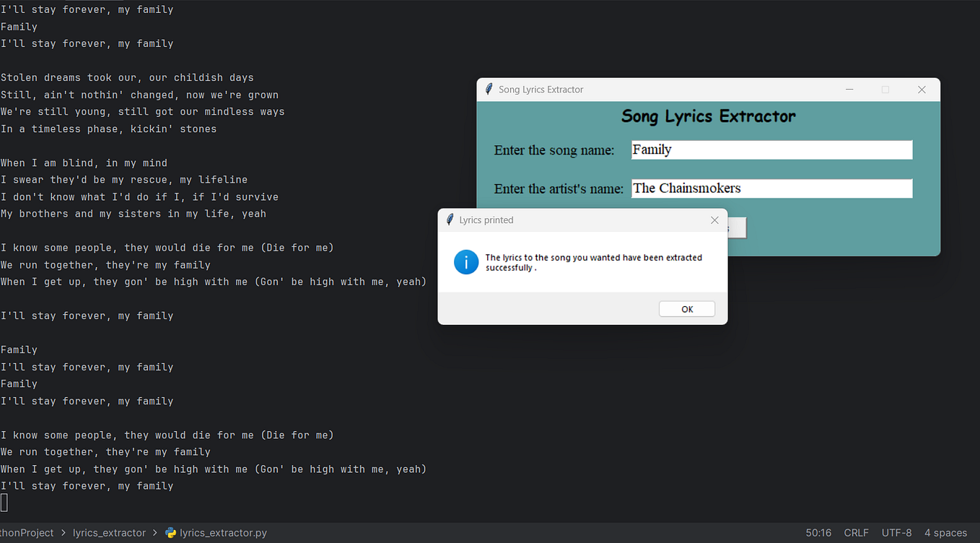Click the partially hidden extract button behind the dialog

738,227
